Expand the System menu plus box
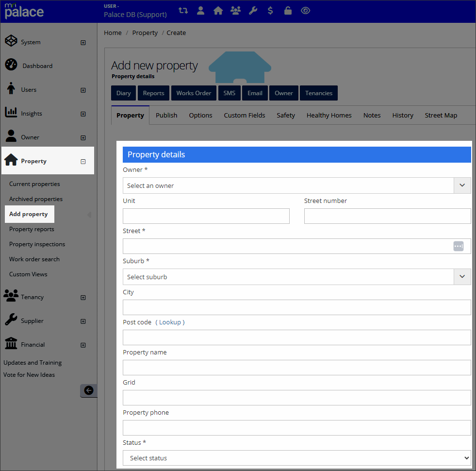Image resolution: width=476 pixels, height=471 pixels. pos(83,43)
